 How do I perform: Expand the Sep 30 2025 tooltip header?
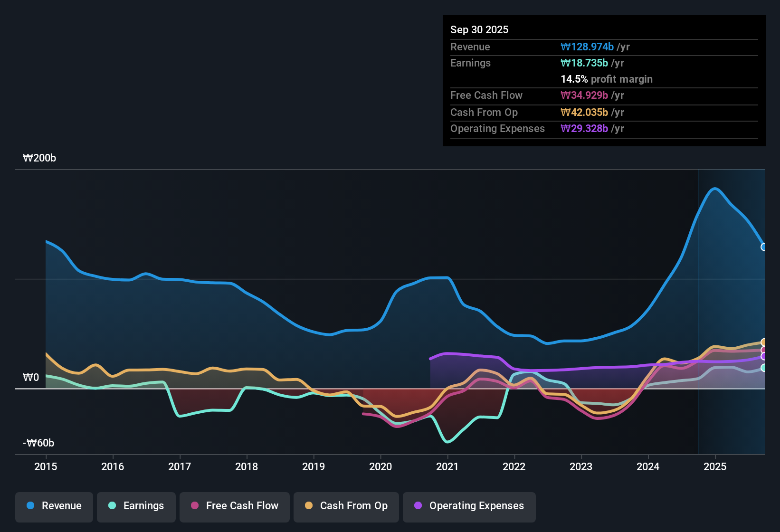coord(479,29)
